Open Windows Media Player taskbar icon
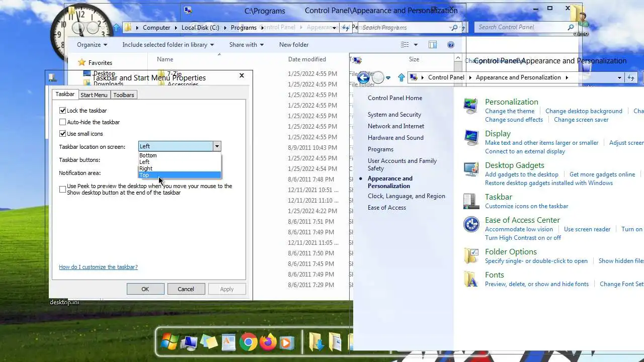 287,343
